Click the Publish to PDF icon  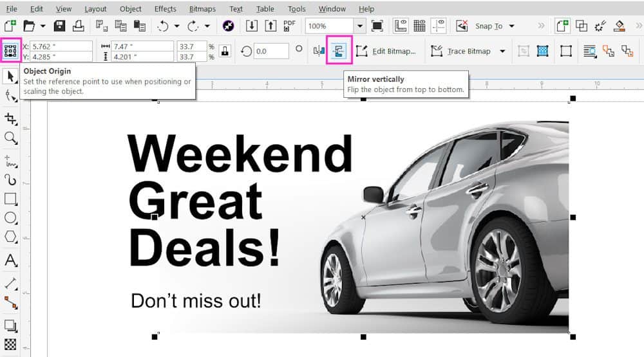point(290,26)
